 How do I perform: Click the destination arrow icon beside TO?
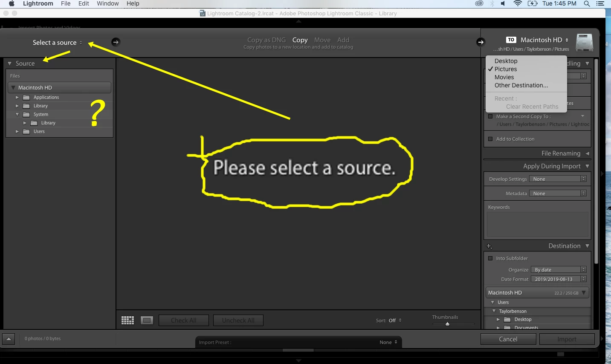(x=481, y=42)
